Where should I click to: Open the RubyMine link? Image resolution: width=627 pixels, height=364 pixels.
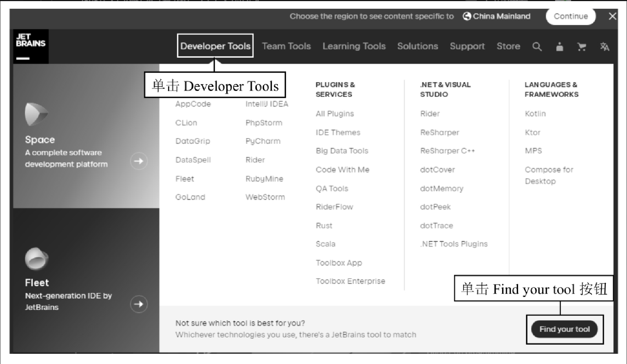tap(264, 179)
